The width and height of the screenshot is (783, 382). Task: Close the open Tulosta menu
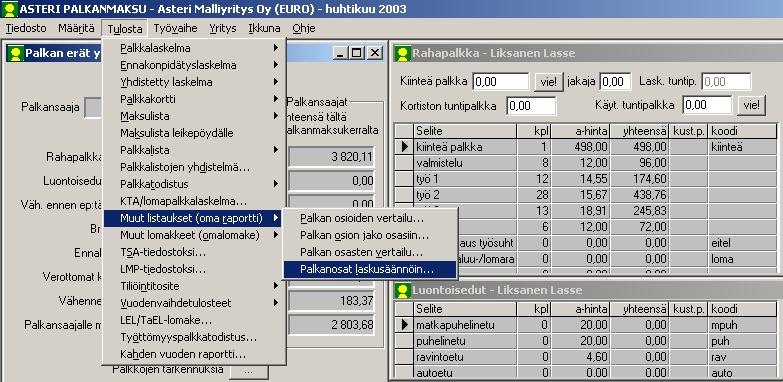[124, 28]
